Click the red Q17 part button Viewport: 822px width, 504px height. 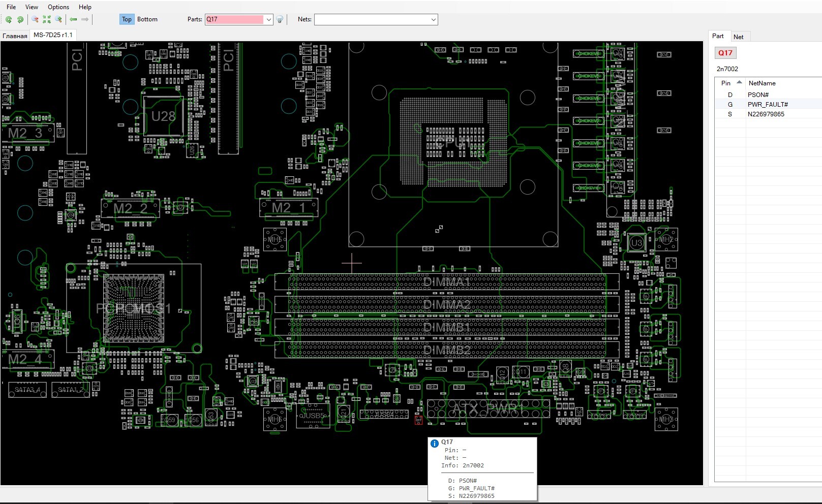(725, 53)
